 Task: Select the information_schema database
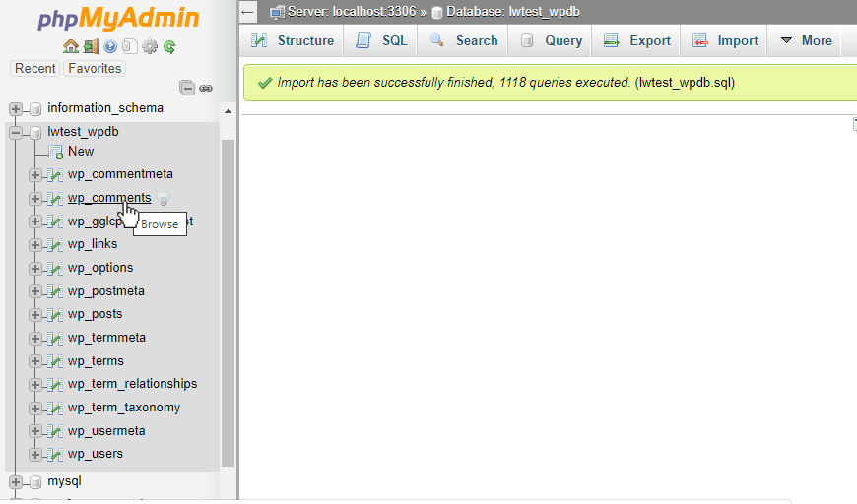coord(105,108)
